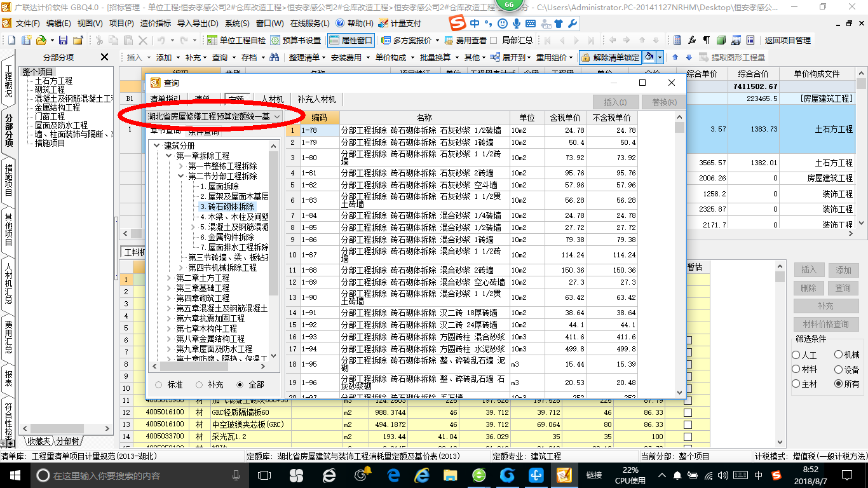This screenshot has width=868, height=488.
Task: Toggle the 属性窗口 properties window button
Action: 351,40
